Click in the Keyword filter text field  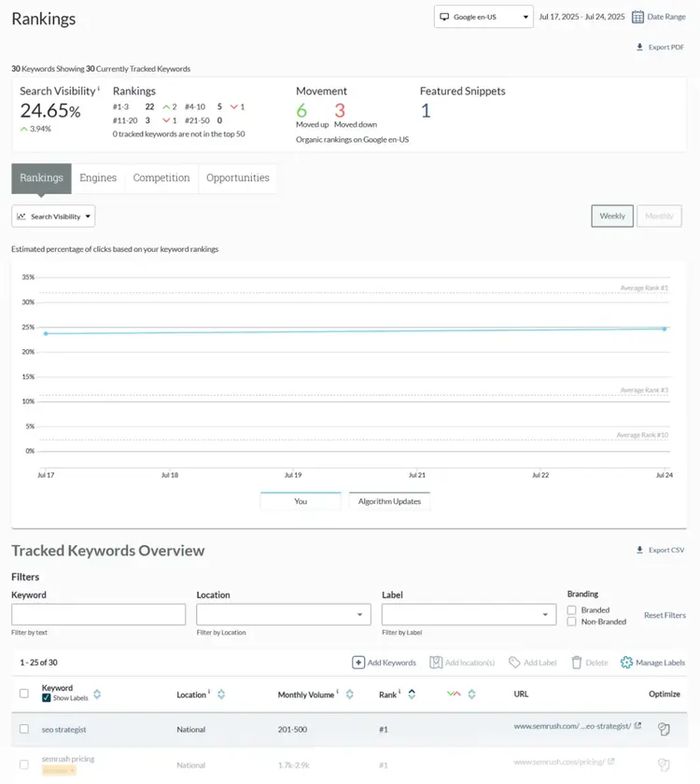[x=99, y=614]
